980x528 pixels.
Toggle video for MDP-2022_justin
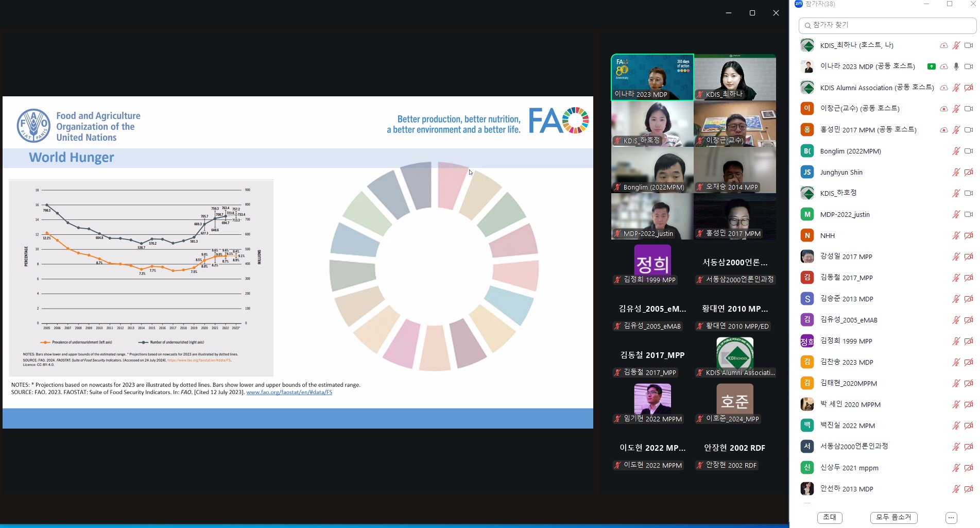pyautogui.click(x=968, y=215)
